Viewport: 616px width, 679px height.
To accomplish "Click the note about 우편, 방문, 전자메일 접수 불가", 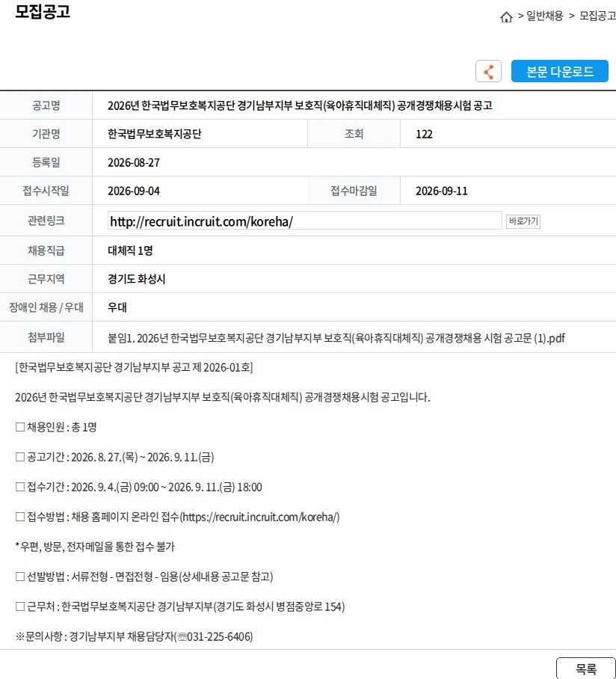I will pos(95,547).
